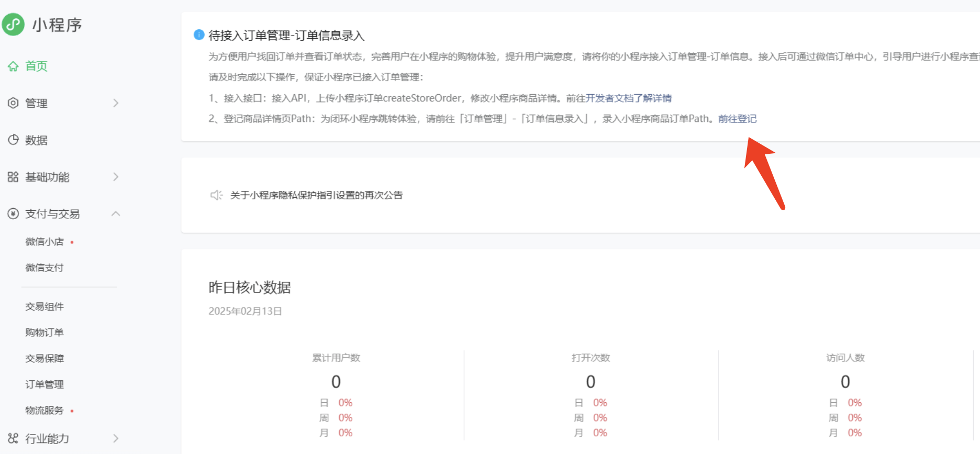Click the 数据 pie chart icon
Viewport: 980px width, 454px height.
click(13, 140)
